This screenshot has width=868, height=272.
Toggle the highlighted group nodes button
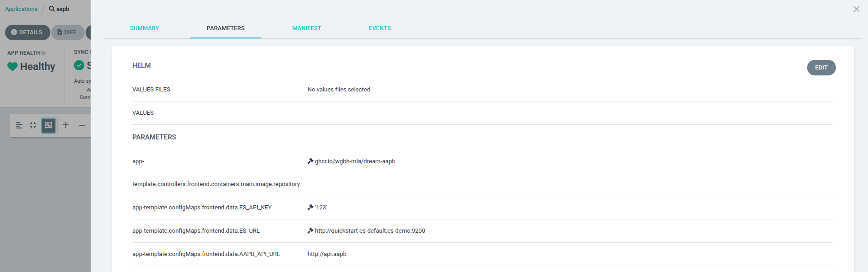point(49,125)
